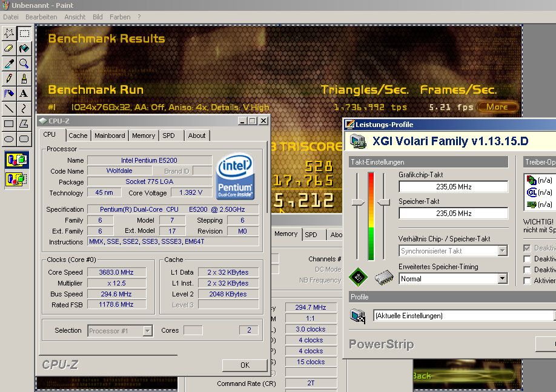Click the Direct3D (n/a) driver option icon

coord(532,180)
